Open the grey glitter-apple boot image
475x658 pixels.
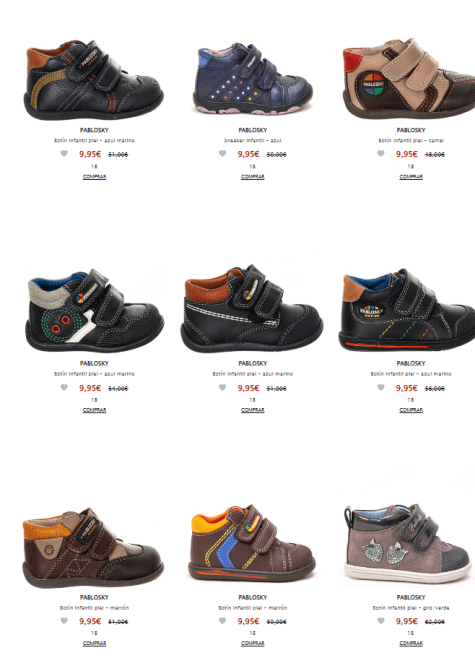(407, 543)
